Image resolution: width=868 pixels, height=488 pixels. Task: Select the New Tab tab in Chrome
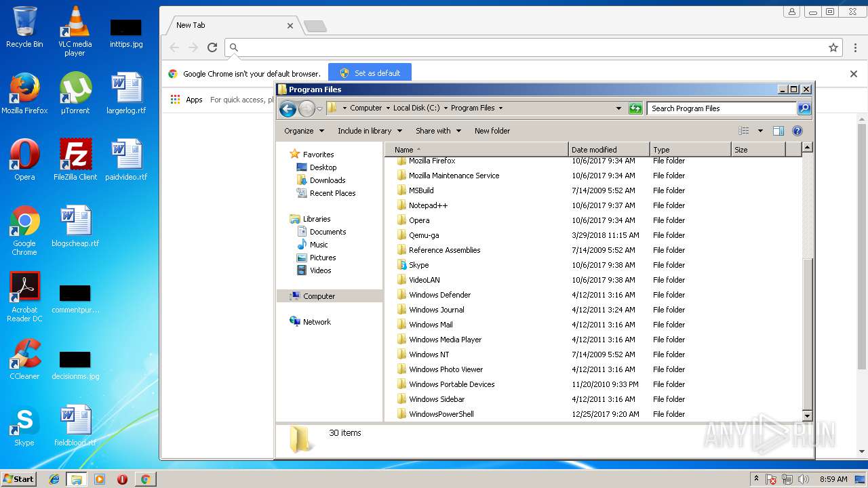pyautogui.click(x=231, y=25)
